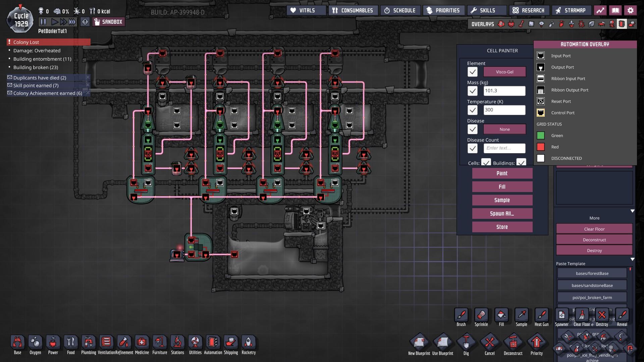
Task: Toggle the Disease Count checkbox
Action: tap(473, 148)
